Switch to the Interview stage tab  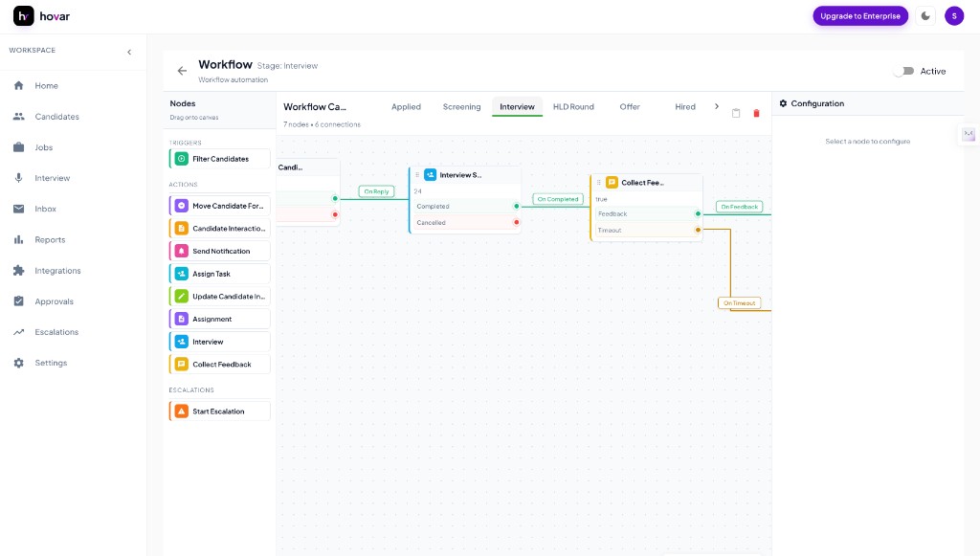517,107
